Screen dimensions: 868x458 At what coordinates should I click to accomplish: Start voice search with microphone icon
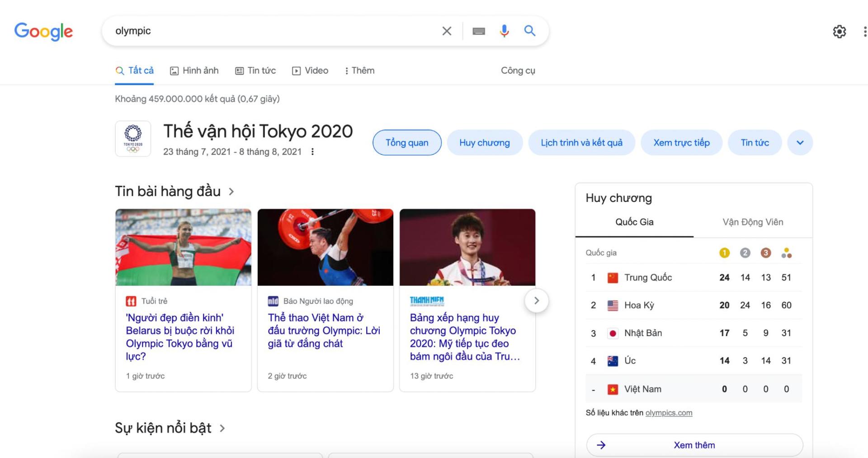coord(504,31)
